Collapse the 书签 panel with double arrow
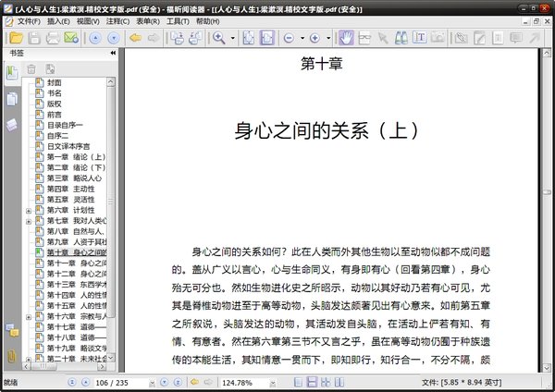Image resolution: width=555 pixels, height=392 pixels. (113, 53)
